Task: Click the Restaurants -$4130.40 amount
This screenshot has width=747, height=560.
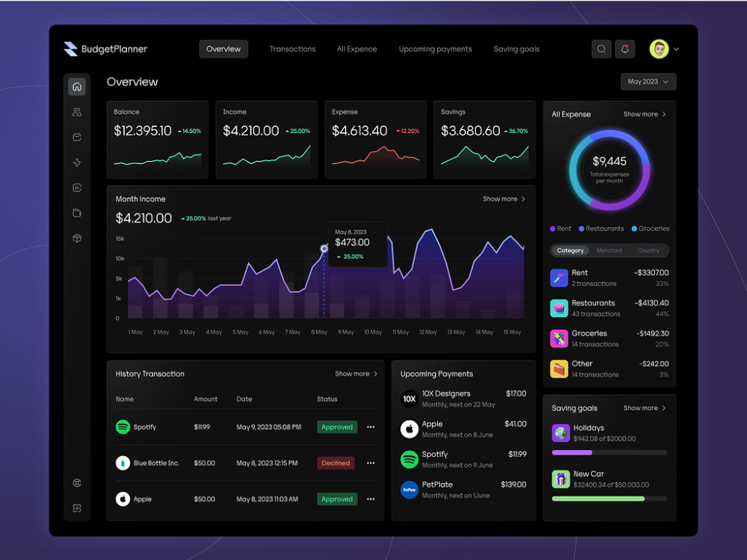Action: (x=651, y=303)
